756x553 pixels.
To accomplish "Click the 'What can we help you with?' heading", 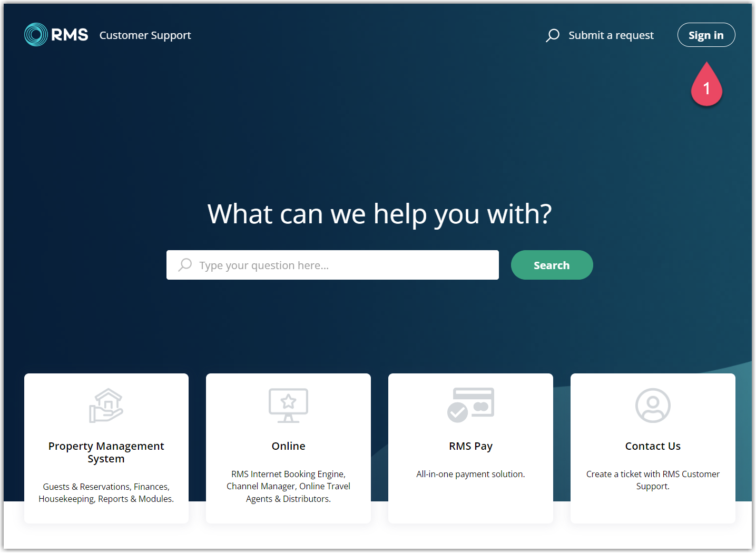I will 379,214.
